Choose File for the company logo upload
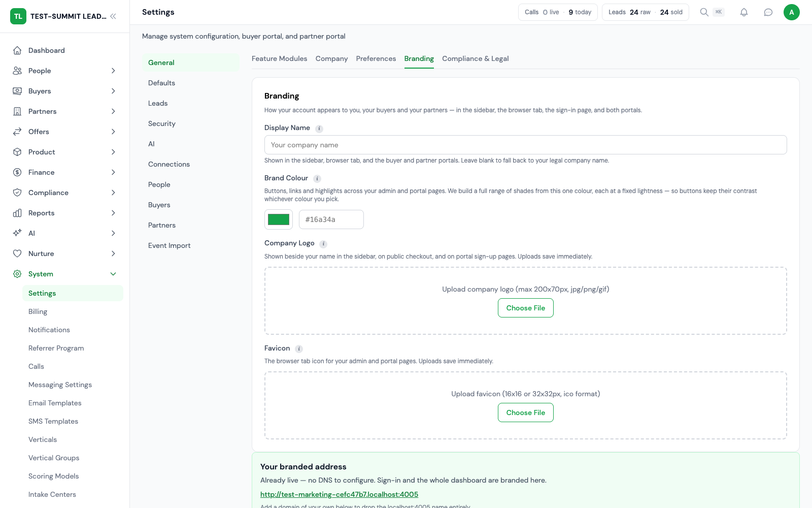Screen dimensions: 812x508 tap(526, 308)
